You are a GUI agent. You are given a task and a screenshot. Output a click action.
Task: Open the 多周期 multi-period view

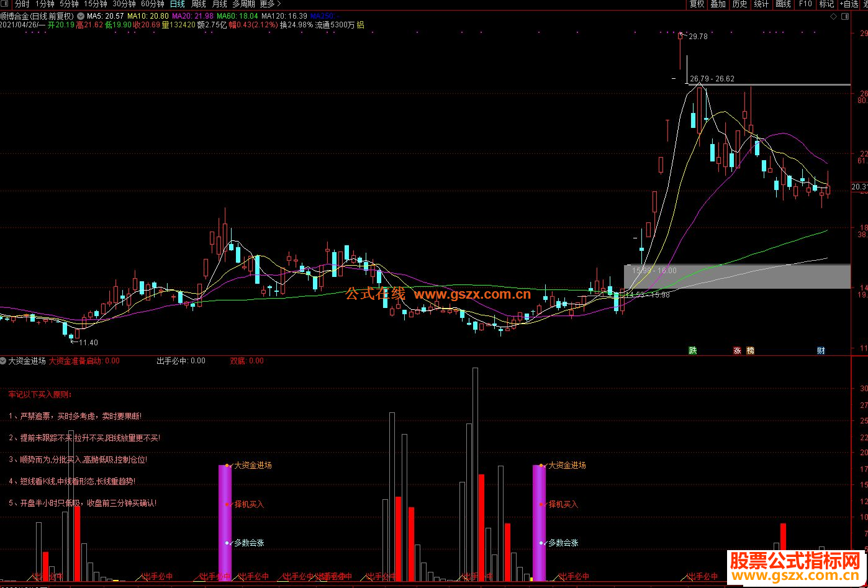243,4
